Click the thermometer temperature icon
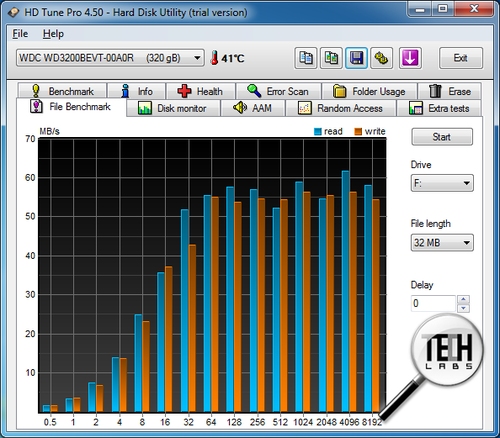The width and height of the screenshot is (500, 438). click(x=215, y=58)
